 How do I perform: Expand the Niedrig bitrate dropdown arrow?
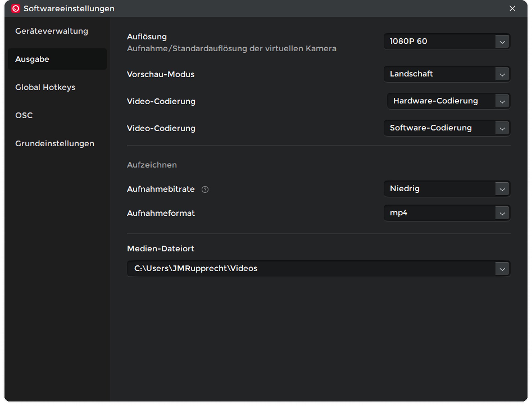coord(502,189)
